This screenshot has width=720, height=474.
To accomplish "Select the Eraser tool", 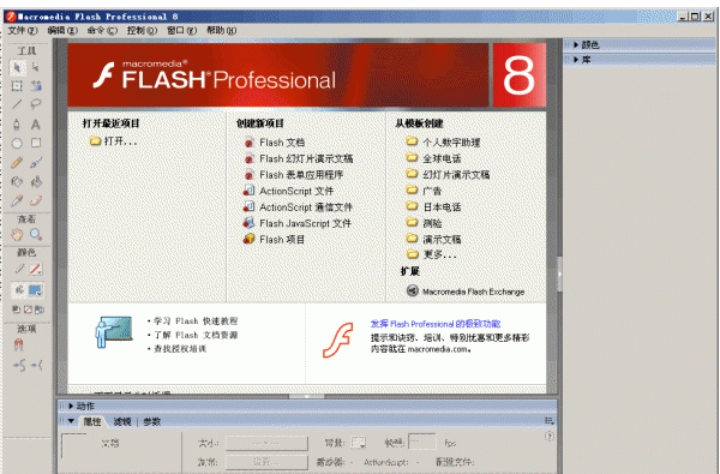I will point(36,201).
